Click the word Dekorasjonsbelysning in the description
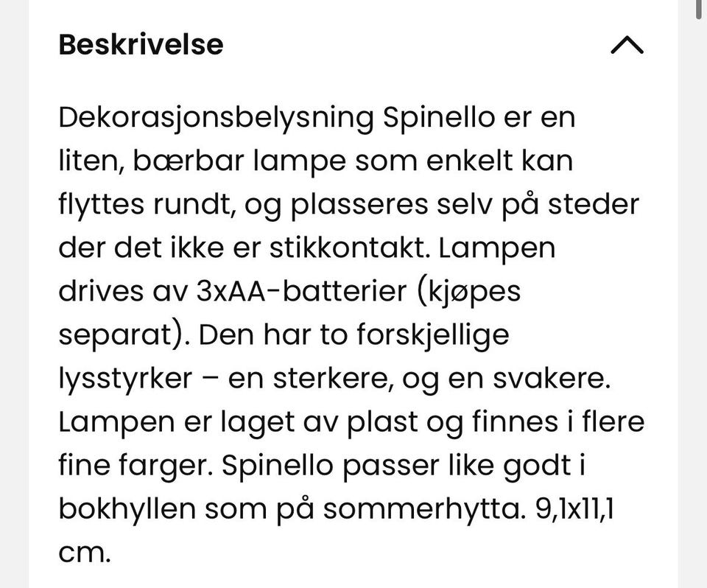The height and width of the screenshot is (588, 707). (217, 118)
